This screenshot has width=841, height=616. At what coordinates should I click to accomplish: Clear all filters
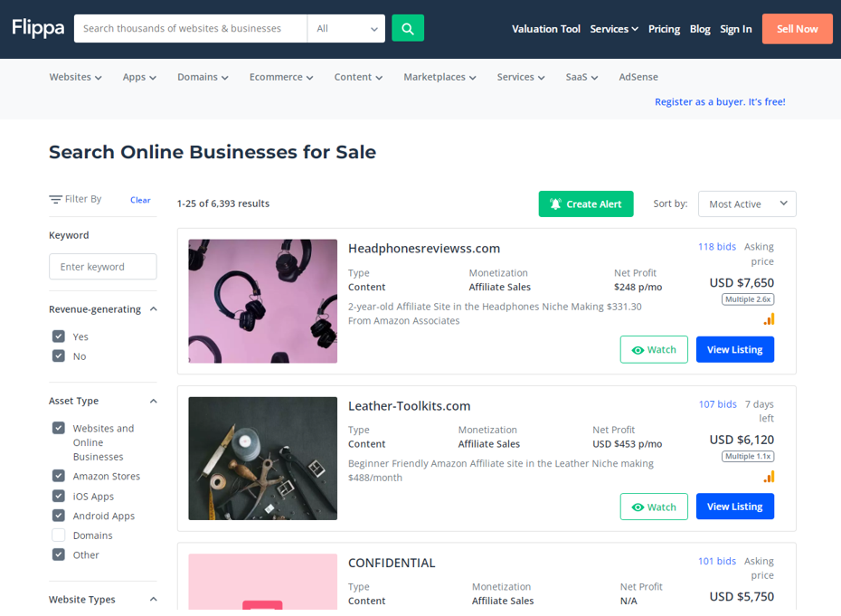(x=140, y=200)
